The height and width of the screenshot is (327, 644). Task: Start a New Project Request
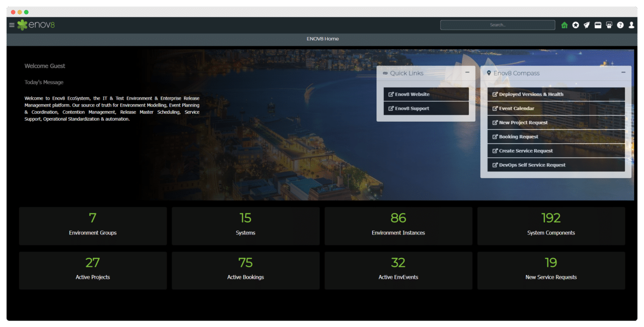(x=556, y=122)
